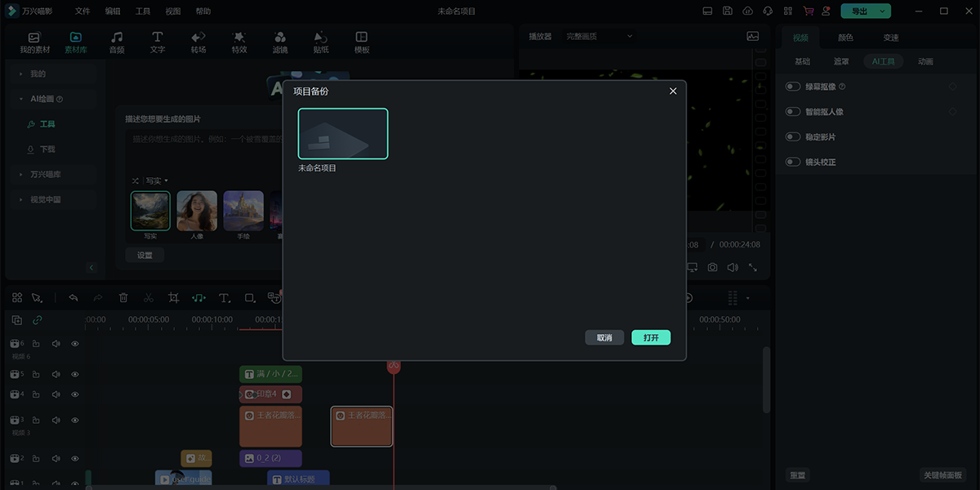Close the 项目备份 dialog with X
Image resolution: width=980 pixels, height=490 pixels.
pos(673,91)
